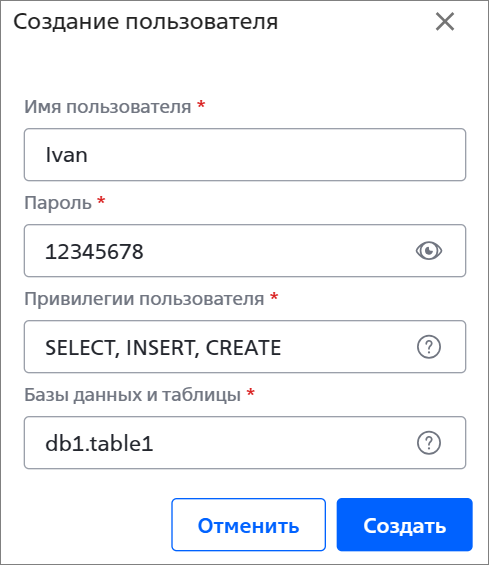Click the Базы данных и таблицы label

tap(133, 395)
